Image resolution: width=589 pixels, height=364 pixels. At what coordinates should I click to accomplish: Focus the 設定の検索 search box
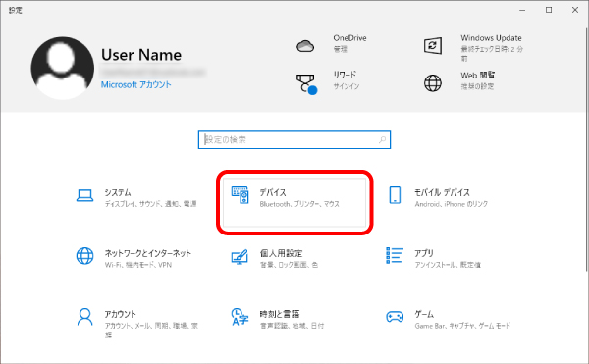click(294, 140)
